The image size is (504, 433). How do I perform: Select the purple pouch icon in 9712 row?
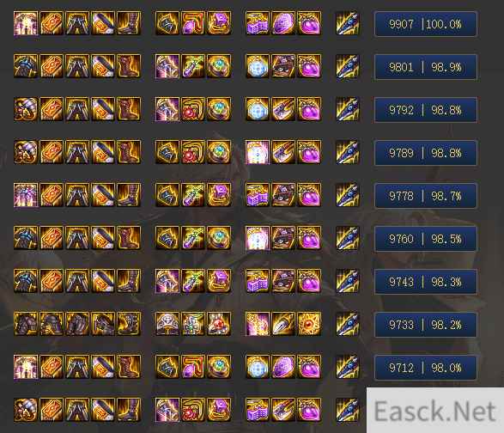point(309,367)
